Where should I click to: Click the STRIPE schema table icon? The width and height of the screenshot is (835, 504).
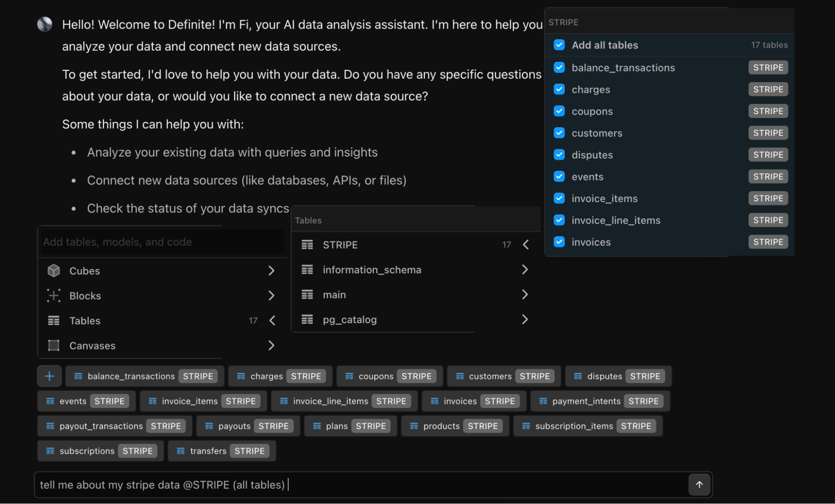point(307,245)
